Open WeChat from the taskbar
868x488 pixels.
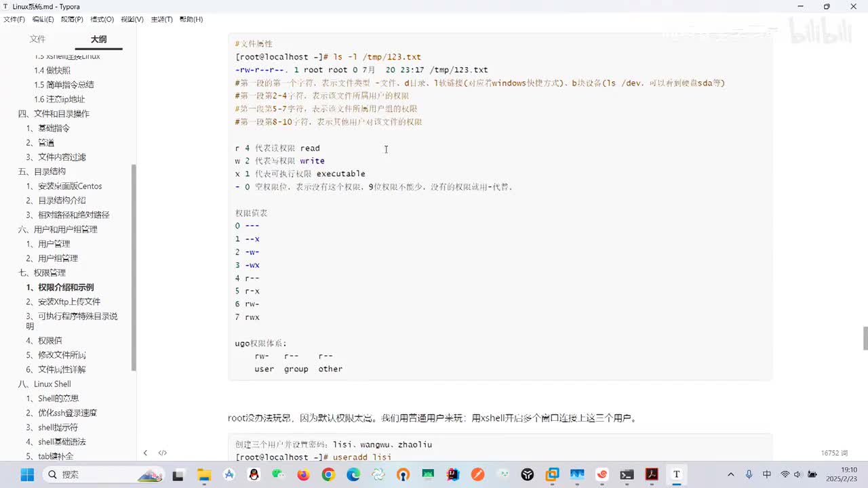(x=279, y=474)
